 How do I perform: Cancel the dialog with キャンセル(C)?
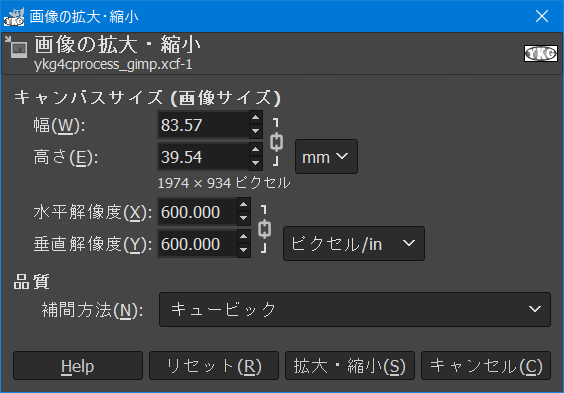(486, 366)
